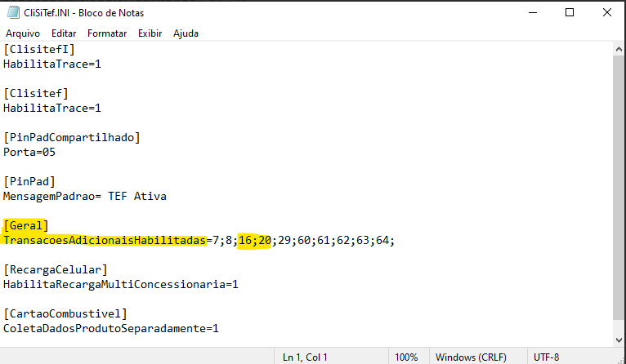Click the Windows (CRLF) status indicator

(471, 357)
